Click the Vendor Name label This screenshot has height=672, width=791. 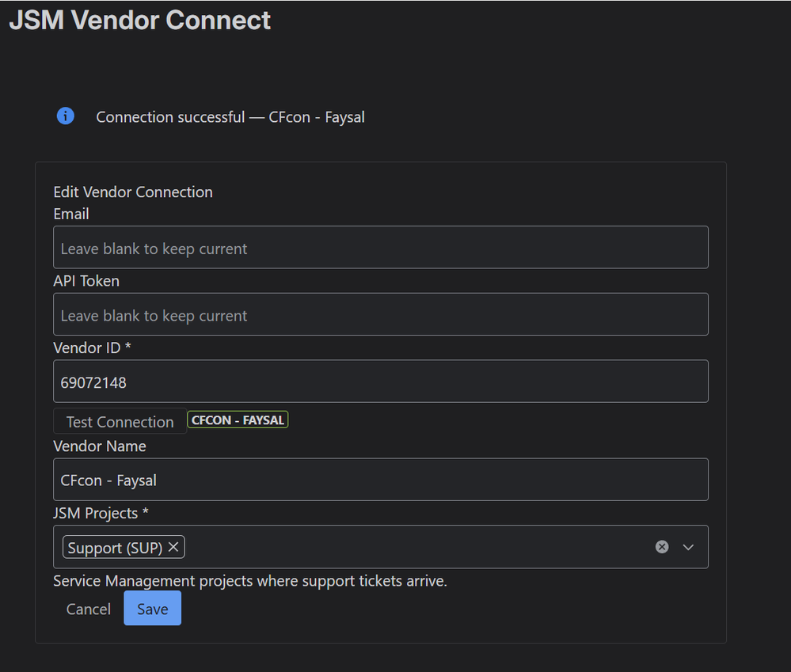pos(100,446)
